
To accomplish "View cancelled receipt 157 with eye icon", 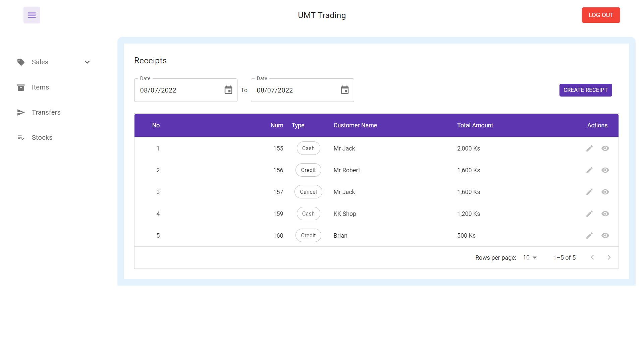I will (x=605, y=192).
